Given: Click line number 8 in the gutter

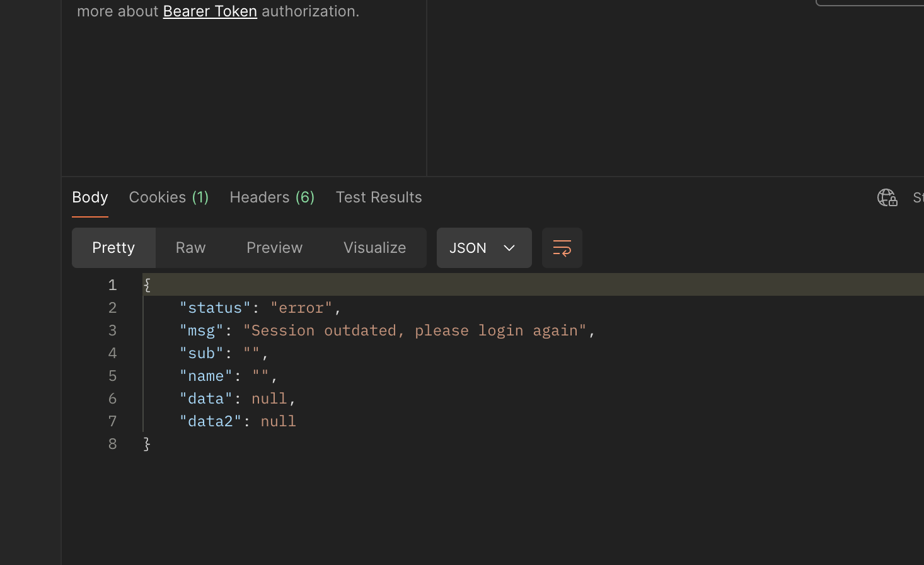Looking at the screenshot, I should click(112, 444).
